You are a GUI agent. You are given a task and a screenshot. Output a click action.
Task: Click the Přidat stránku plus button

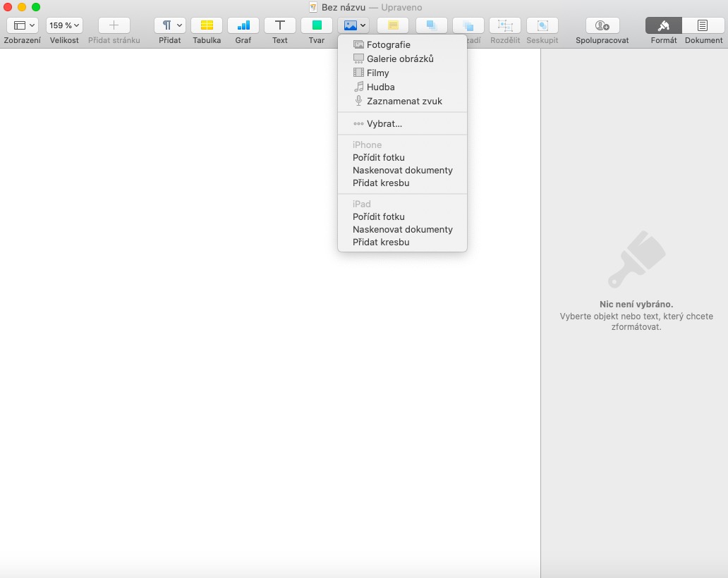pos(114,25)
